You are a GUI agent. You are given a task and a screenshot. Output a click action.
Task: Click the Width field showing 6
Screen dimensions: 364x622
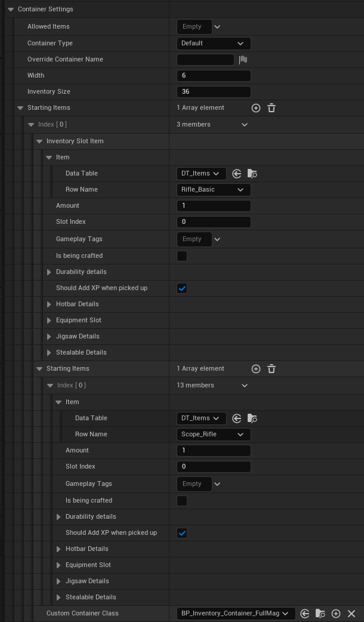[214, 76]
